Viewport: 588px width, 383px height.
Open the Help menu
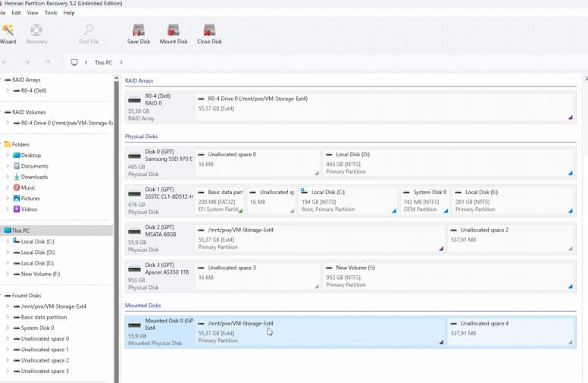[x=69, y=13]
